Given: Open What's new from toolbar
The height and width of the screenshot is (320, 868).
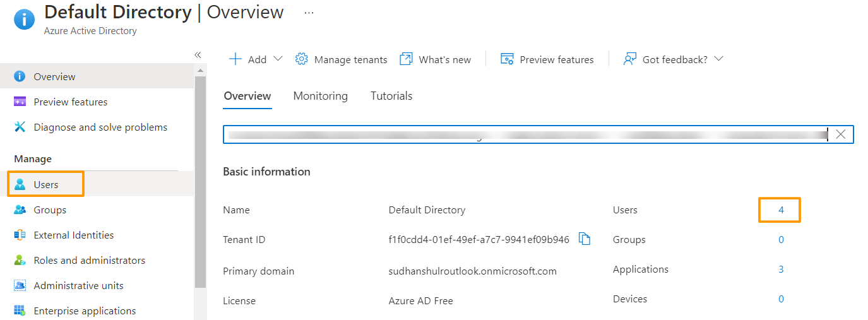Looking at the screenshot, I should (x=444, y=59).
